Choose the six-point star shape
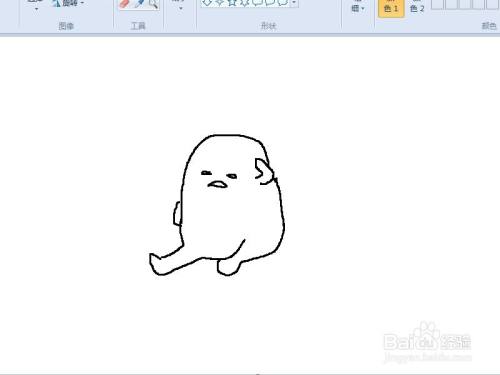This screenshot has height=375, width=500. click(245, 3)
